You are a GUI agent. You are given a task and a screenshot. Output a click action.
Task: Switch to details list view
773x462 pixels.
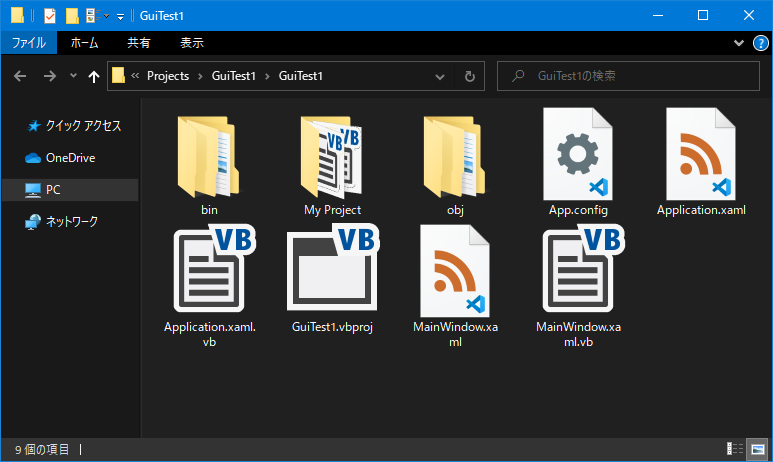click(x=735, y=449)
